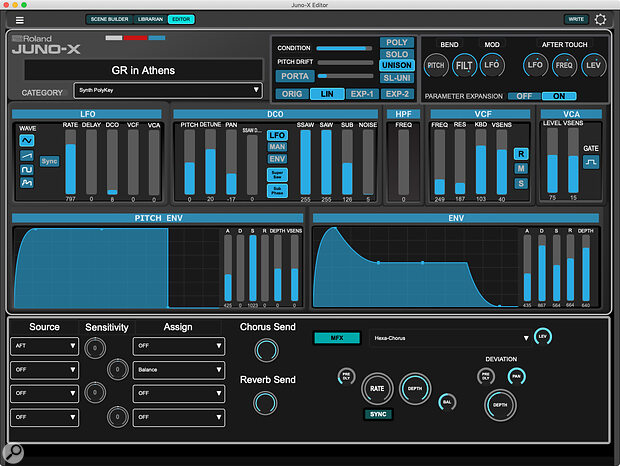Adjust the VCF FREQ slider
The image size is (620, 466).
tap(440, 162)
